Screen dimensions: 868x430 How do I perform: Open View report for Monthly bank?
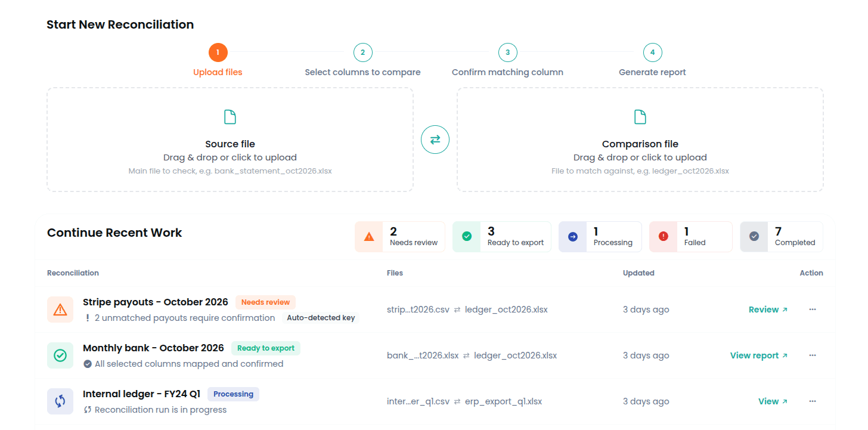coord(759,355)
